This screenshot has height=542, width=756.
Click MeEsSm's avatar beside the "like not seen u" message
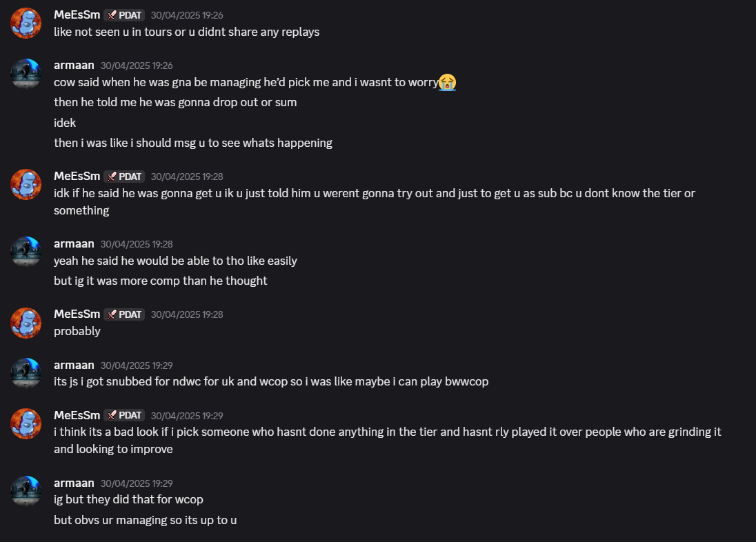[26, 23]
